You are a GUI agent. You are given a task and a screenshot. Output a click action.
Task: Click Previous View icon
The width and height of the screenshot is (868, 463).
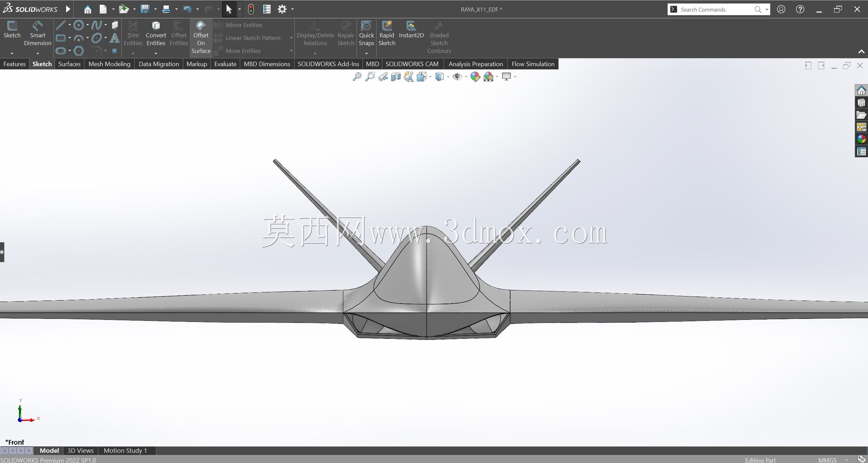click(x=383, y=77)
